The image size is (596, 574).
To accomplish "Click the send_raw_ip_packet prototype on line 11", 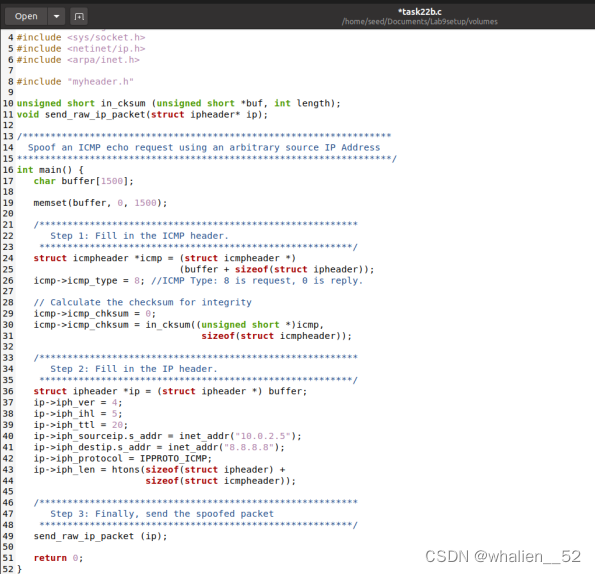I will [142, 114].
